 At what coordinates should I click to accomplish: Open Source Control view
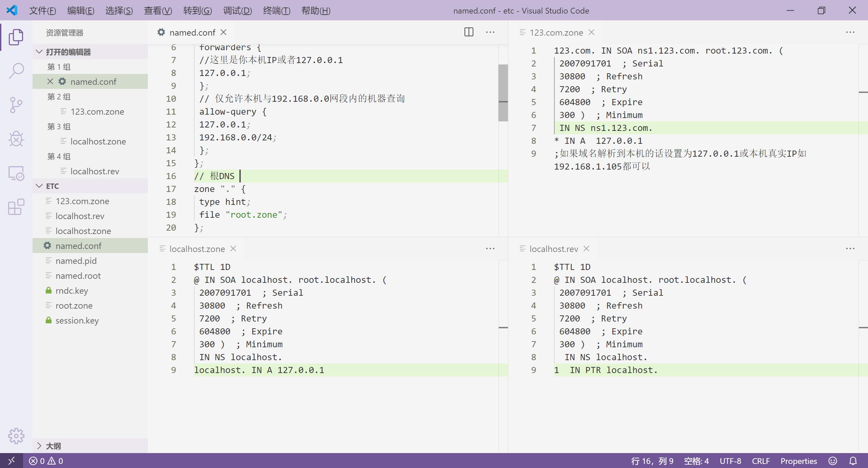(x=16, y=105)
